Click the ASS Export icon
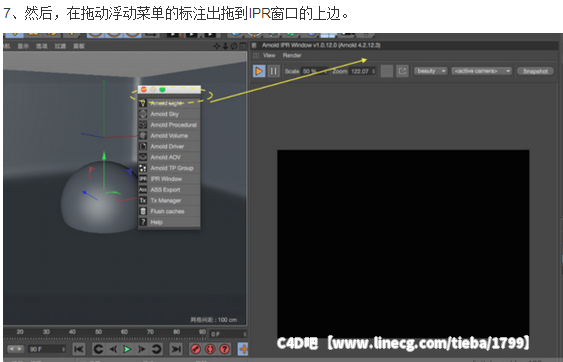Image resolution: width=563 pixels, height=362 pixels. pyautogui.click(x=143, y=189)
